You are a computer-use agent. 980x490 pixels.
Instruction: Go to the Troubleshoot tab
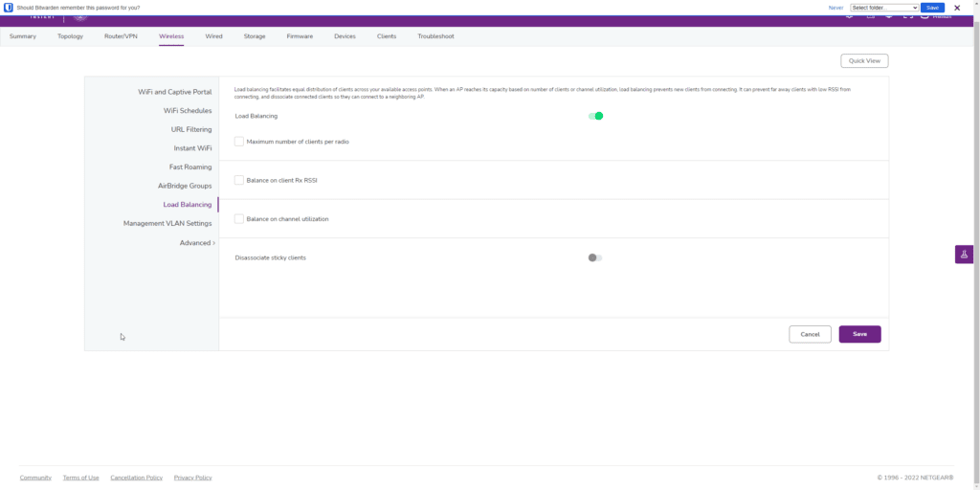(435, 36)
